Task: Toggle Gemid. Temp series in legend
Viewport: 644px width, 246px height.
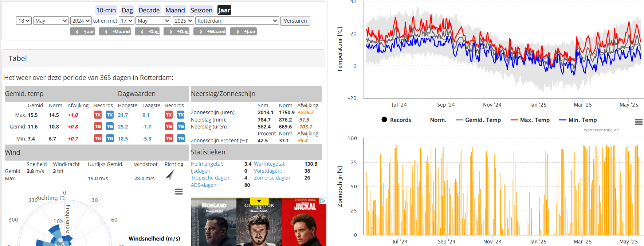Action: 478,120
